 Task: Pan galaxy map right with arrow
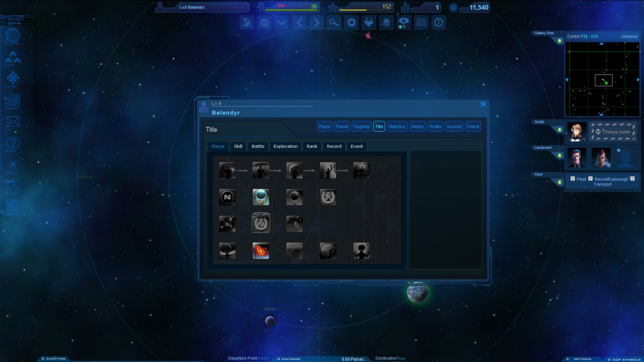click(x=638, y=79)
